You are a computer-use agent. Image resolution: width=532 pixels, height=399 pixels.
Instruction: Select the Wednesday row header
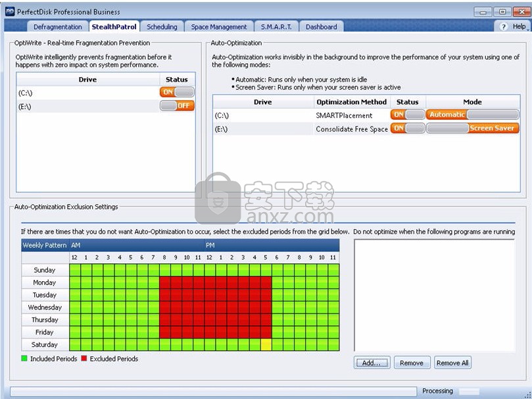point(45,307)
